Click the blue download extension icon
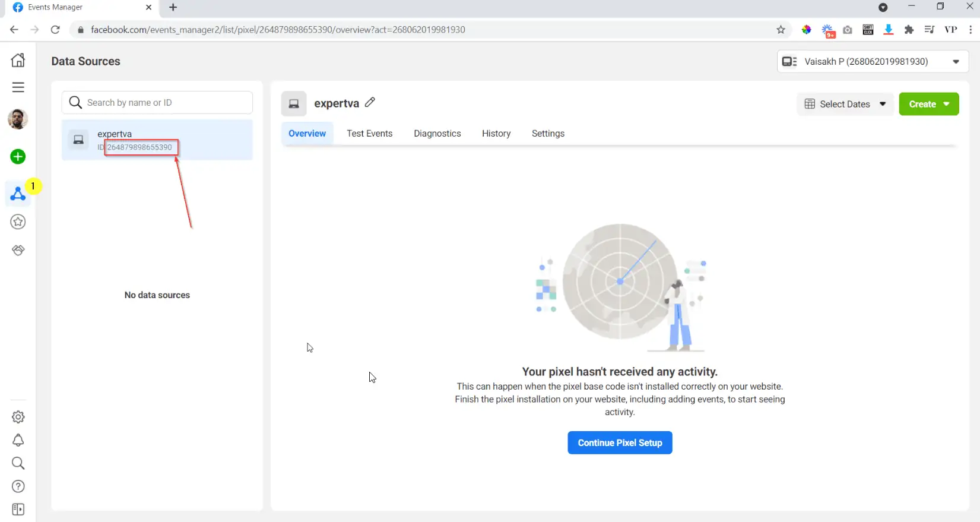 click(x=889, y=30)
